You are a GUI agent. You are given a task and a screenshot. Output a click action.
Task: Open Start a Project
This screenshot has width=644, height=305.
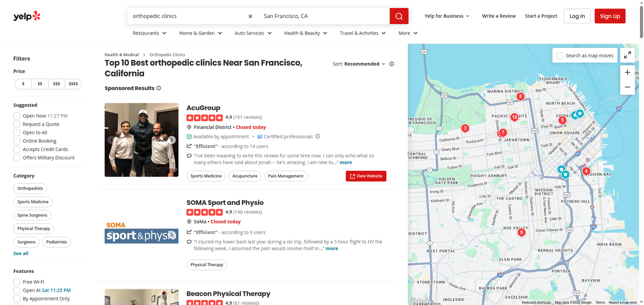click(541, 16)
